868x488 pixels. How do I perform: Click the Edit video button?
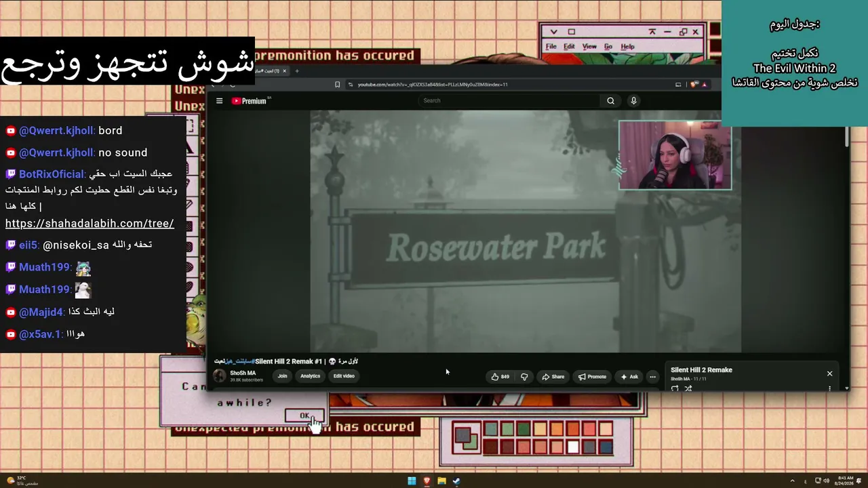[x=344, y=376]
